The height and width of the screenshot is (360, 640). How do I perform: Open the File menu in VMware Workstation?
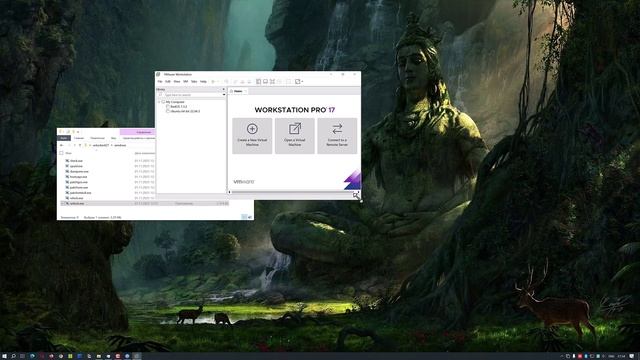(x=160, y=82)
